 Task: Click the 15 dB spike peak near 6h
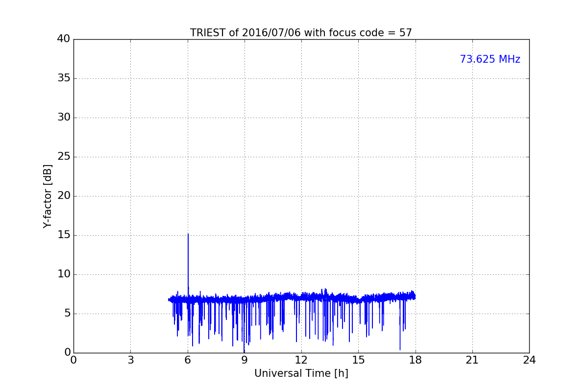(x=188, y=234)
